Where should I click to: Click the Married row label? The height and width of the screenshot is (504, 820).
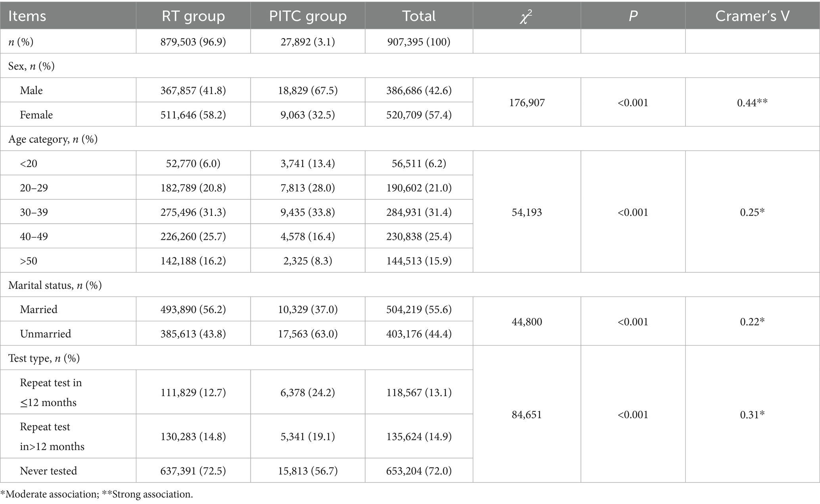click(x=38, y=309)
